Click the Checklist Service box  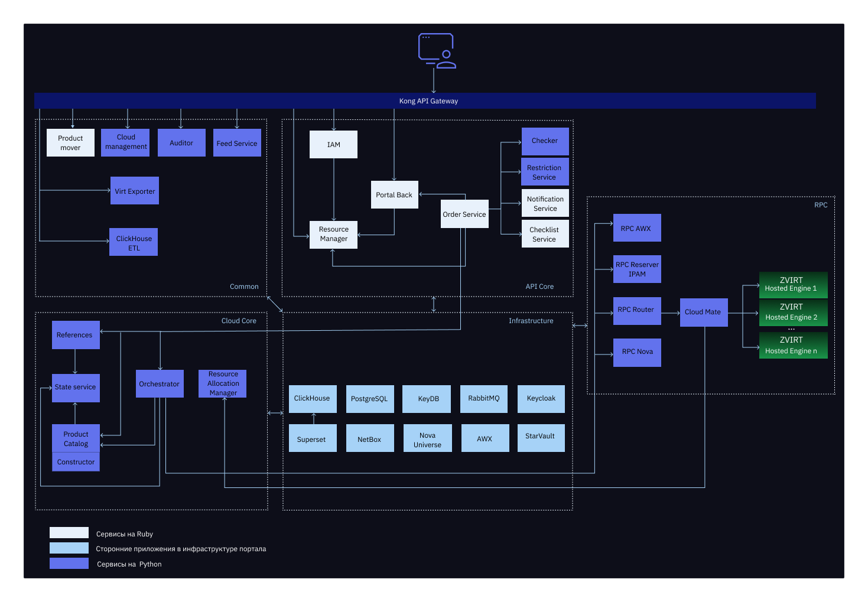click(545, 234)
